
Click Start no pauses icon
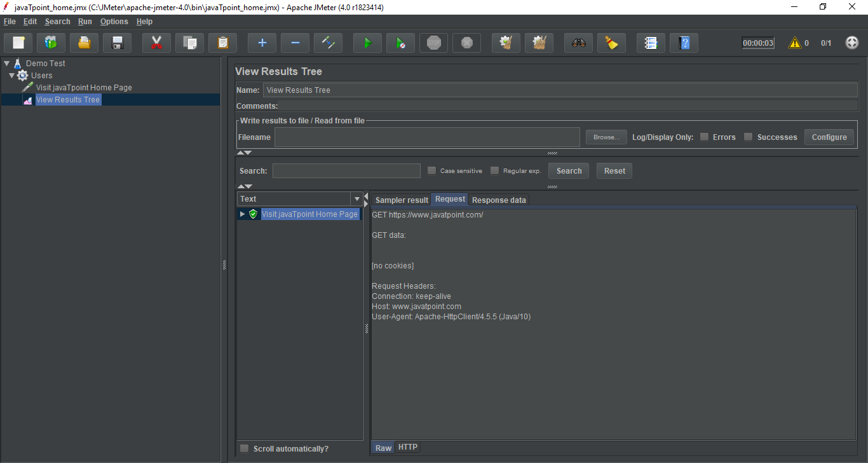pos(400,43)
